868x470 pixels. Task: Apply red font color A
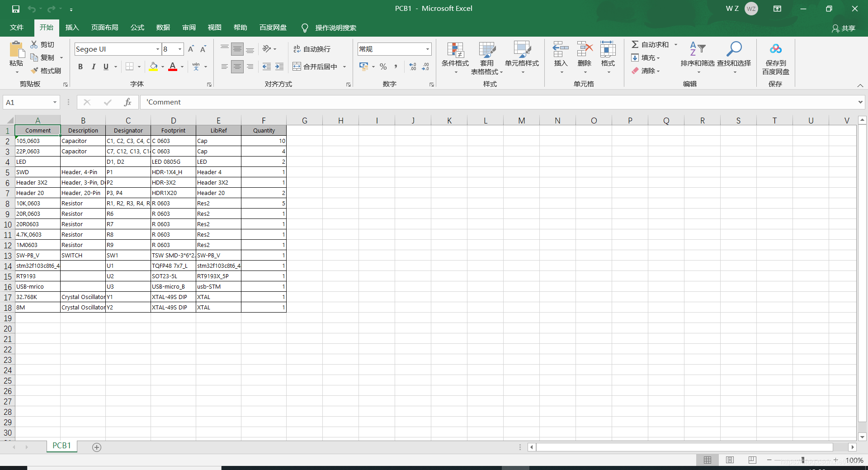click(x=173, y=66)
